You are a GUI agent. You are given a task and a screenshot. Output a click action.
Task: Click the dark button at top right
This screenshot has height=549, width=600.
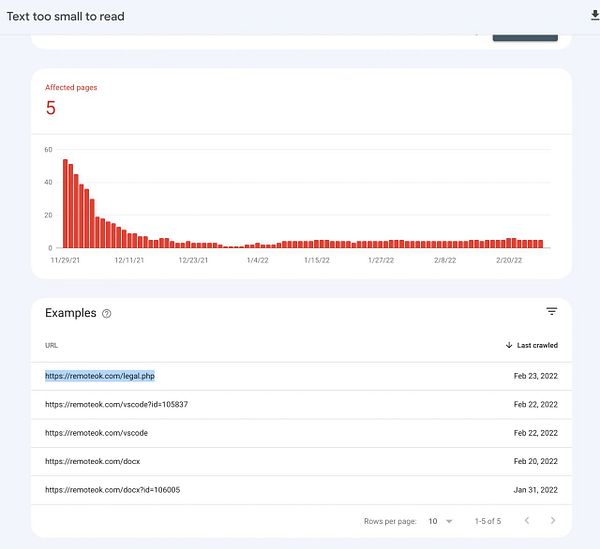tap(525, 36)
